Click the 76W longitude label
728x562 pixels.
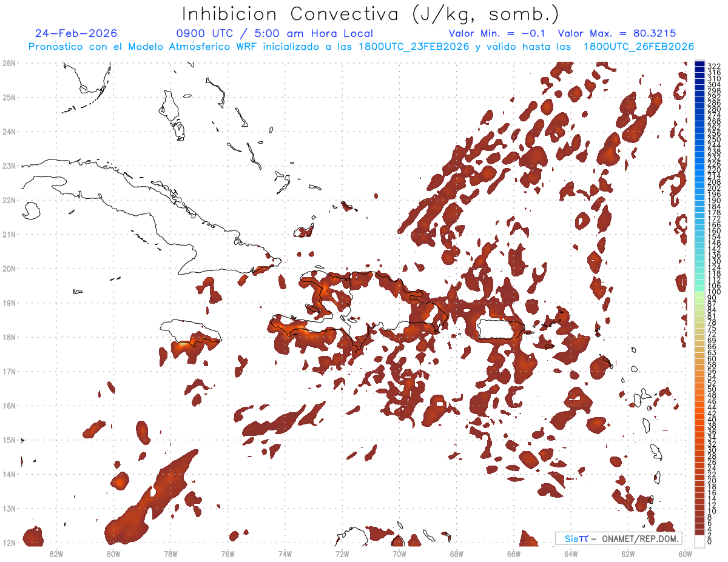click(227, 553)
